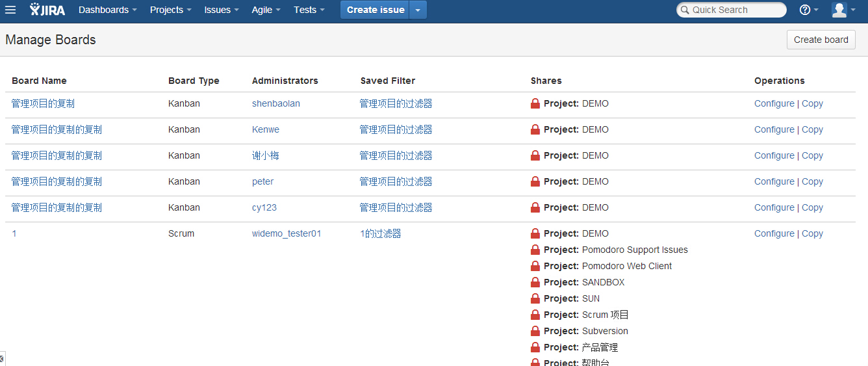Open board 管理项目的复制 by shenbaolan
Screen dimensions: 868x366
tap(44, 103)
